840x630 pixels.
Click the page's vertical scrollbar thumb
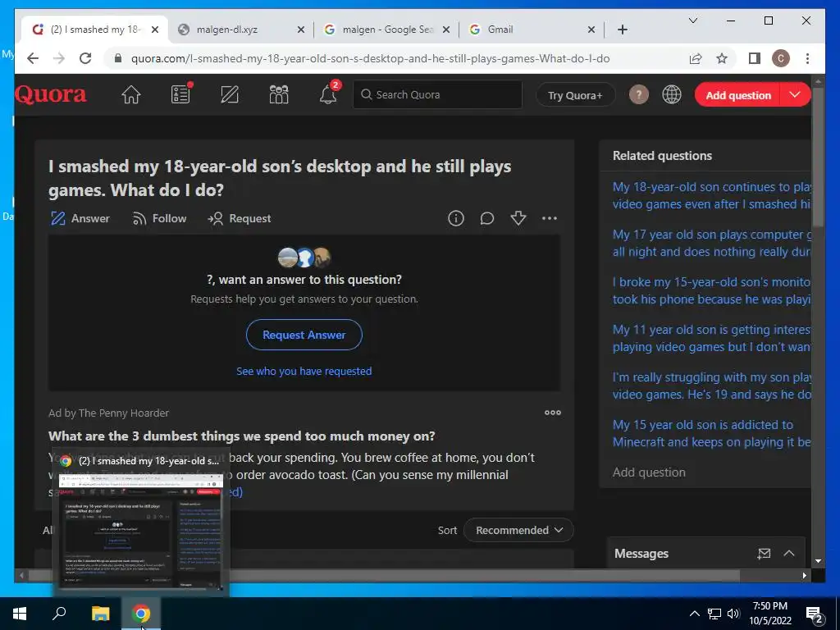click(818, 155)
